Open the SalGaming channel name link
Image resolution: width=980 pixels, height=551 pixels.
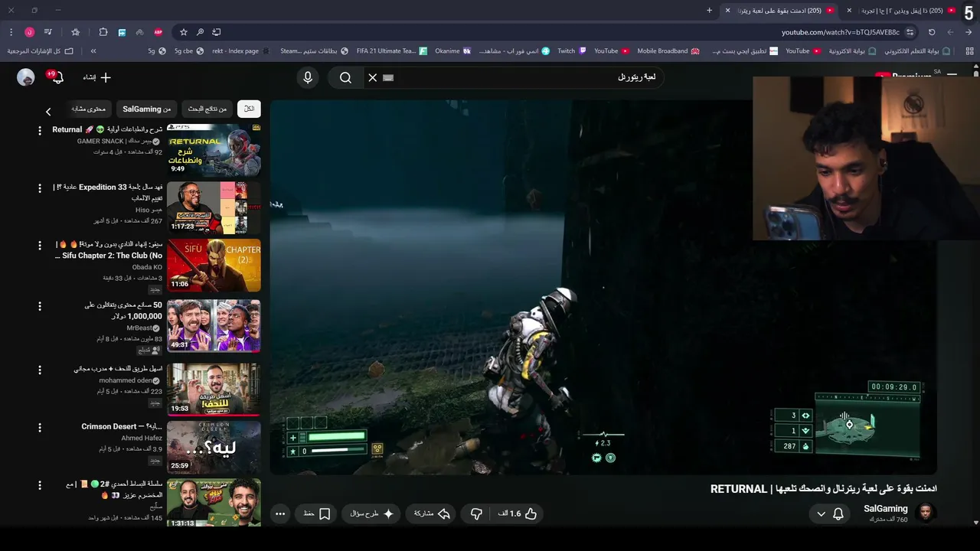(886, 509)
